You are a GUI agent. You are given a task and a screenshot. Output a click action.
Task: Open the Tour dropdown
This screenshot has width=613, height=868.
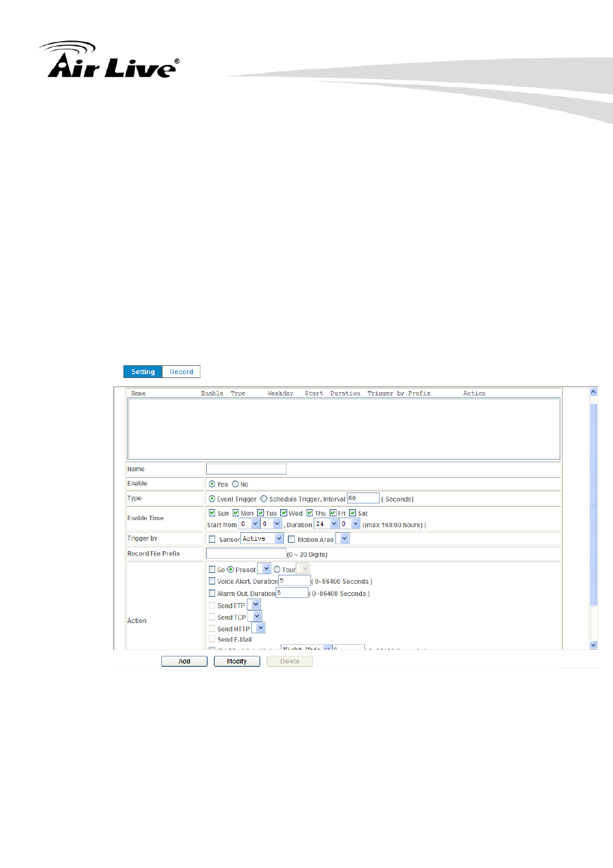(x=303, y=569)
